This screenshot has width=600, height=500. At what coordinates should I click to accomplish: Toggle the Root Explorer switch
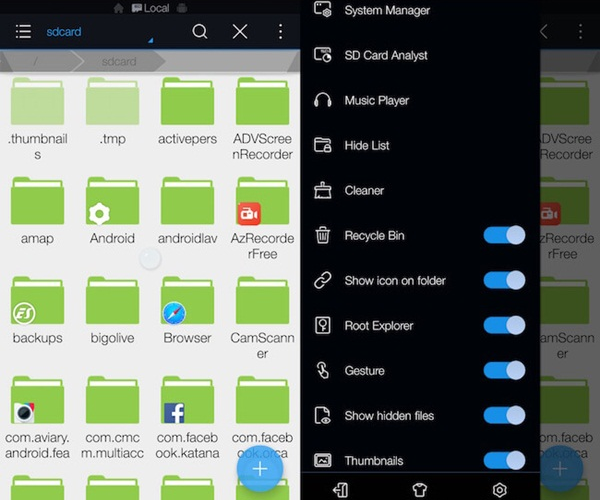coord(504,326)
